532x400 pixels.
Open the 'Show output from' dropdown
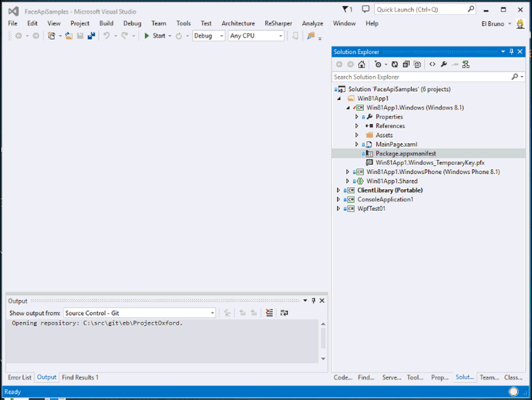point(139,313)
